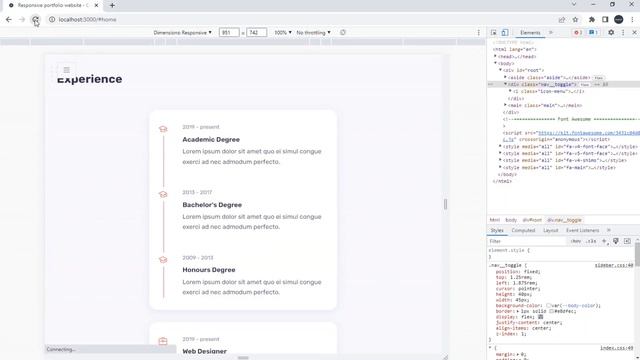Open the index.css source link

click(x=616, y=348)
